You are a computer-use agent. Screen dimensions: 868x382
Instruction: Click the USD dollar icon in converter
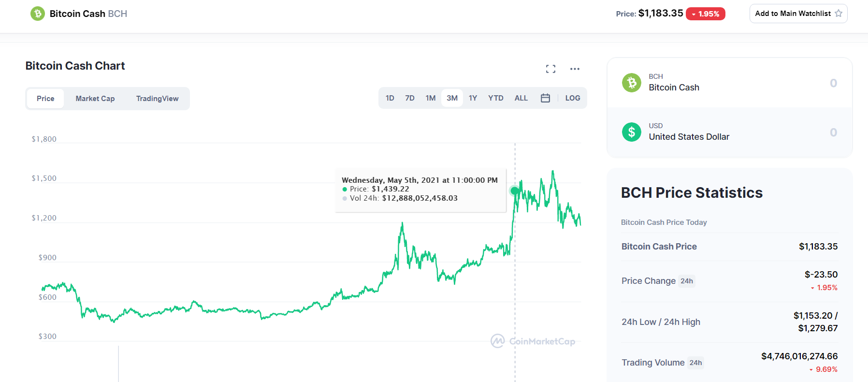632,132
